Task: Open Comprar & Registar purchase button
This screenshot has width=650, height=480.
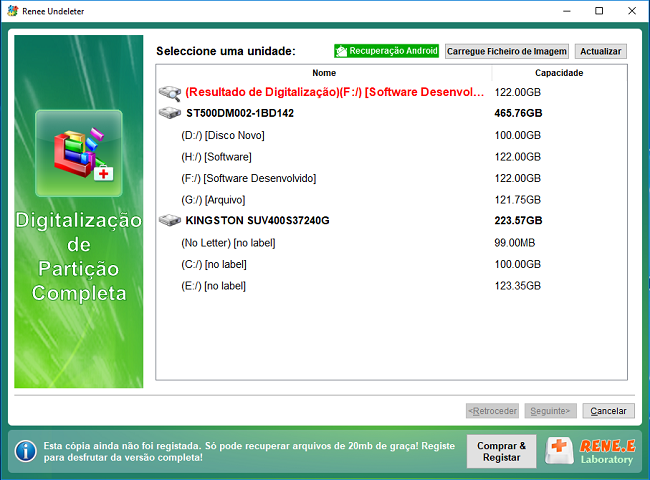Action: [501, 451]
